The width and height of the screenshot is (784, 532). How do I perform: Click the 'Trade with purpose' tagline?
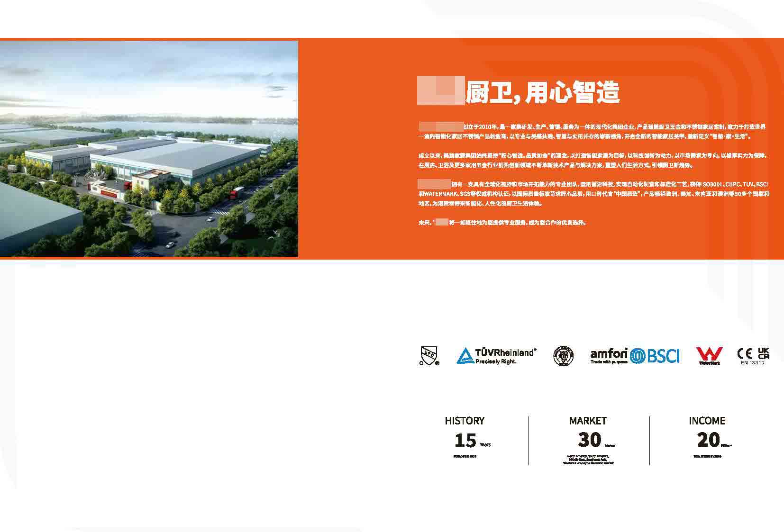pyautogui.click(x=609, y=361)
